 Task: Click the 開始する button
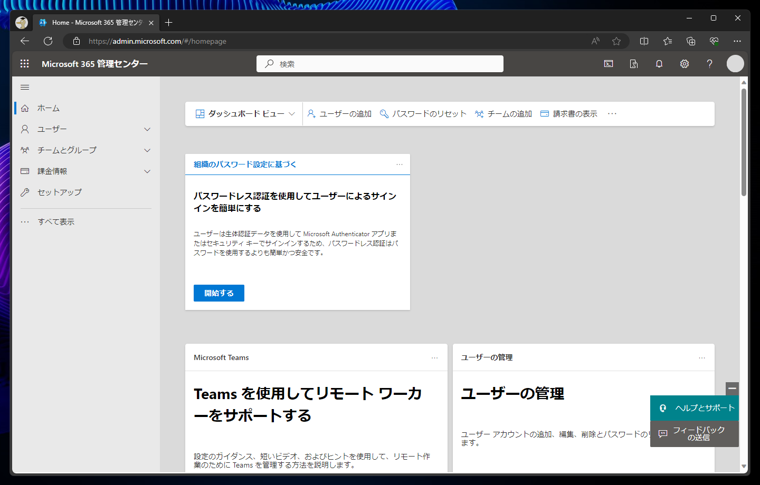(x=219, y=293)
